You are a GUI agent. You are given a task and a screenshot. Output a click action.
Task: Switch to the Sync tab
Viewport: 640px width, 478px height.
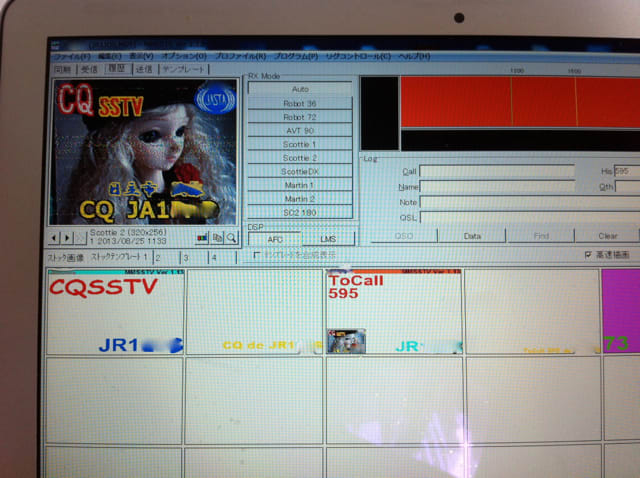[x=63, y=69]
